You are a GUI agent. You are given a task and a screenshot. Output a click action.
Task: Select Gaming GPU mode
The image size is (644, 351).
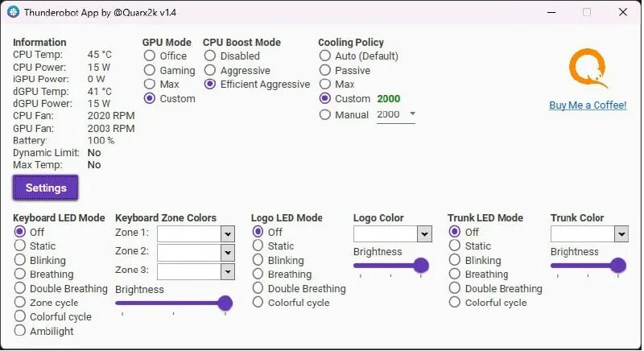150,70
